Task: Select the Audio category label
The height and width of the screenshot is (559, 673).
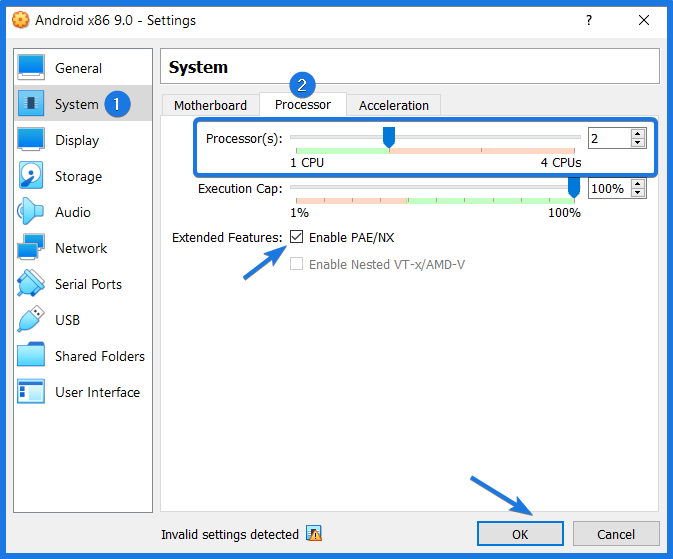Action: (x=73, y=212)
